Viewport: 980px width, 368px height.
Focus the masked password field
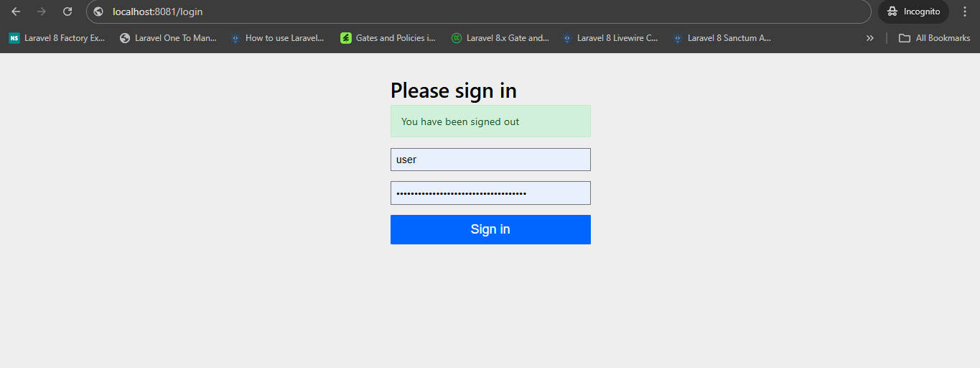coord(490,193)
